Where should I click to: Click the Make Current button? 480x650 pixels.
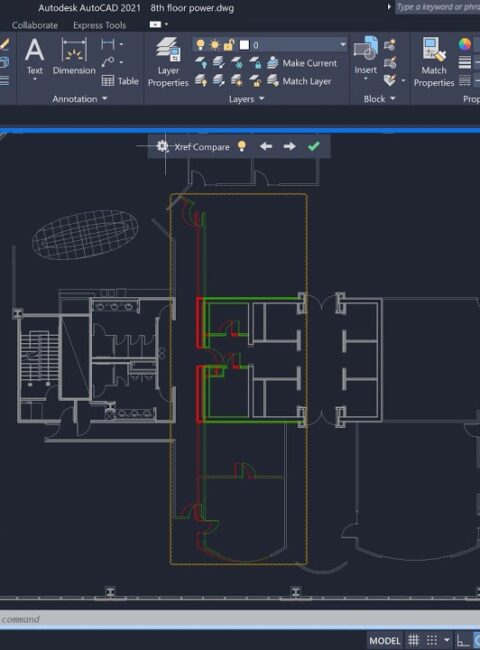coord(302,63)
